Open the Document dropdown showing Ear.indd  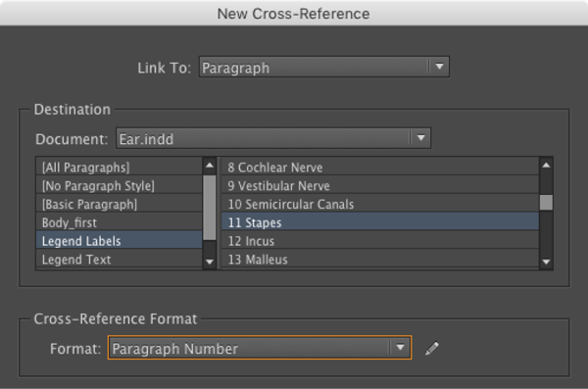pos(273,138)
